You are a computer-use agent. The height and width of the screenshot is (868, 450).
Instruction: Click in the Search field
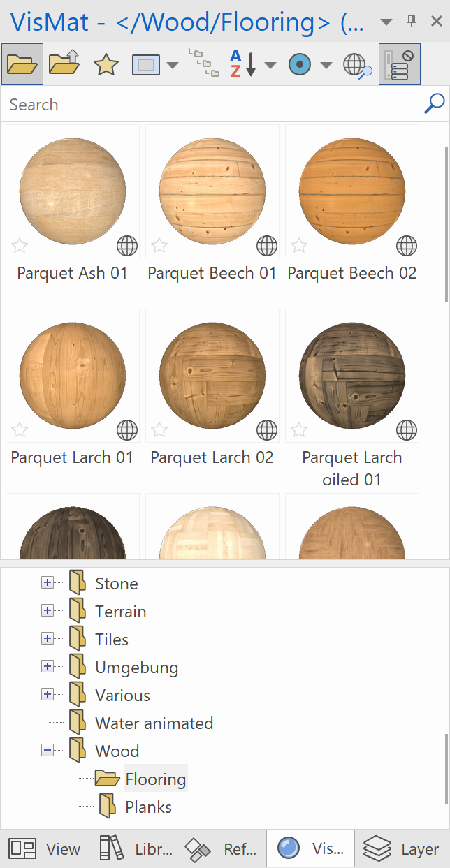210,105
